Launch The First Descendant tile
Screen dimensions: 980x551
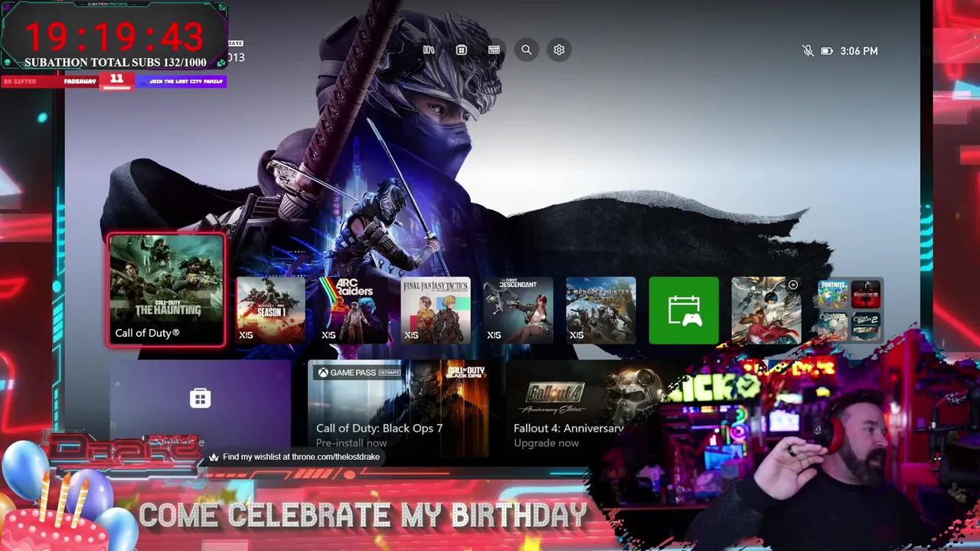518,311
